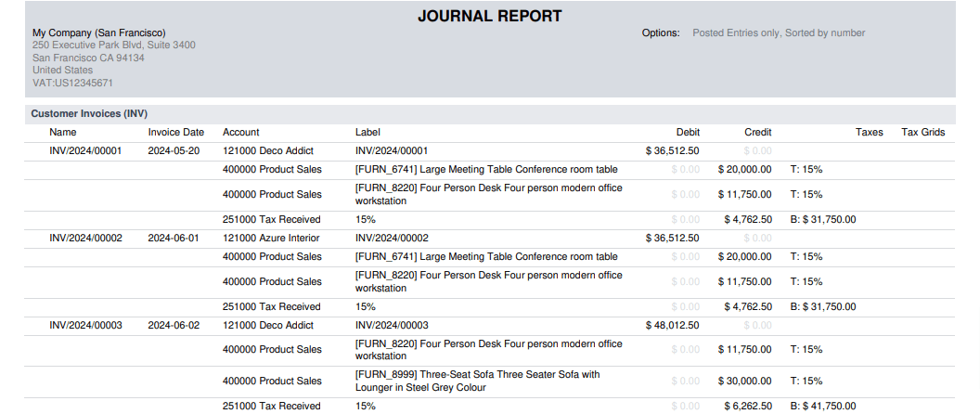Click T: 15% on the Three-Seat Sofa row
Screen dimensions: 980x414
click(x=806, y=381)
